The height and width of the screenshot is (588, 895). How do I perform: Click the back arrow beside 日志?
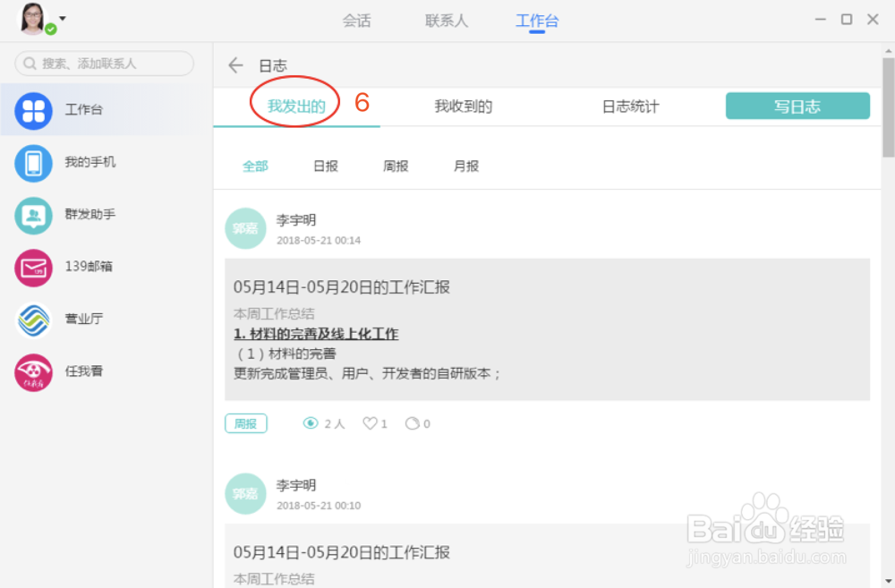pyautogui.click(x=234, y=64)
